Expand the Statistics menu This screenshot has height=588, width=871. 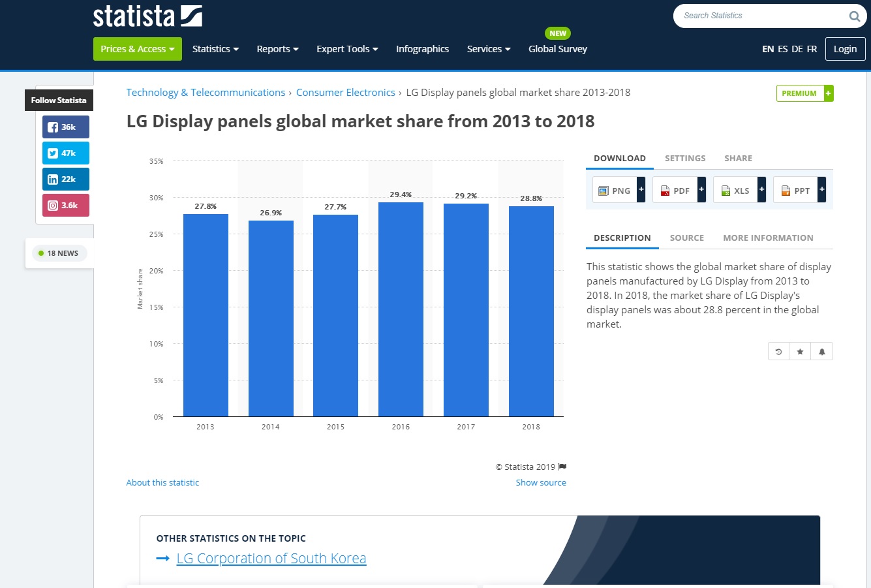[215, 49]
